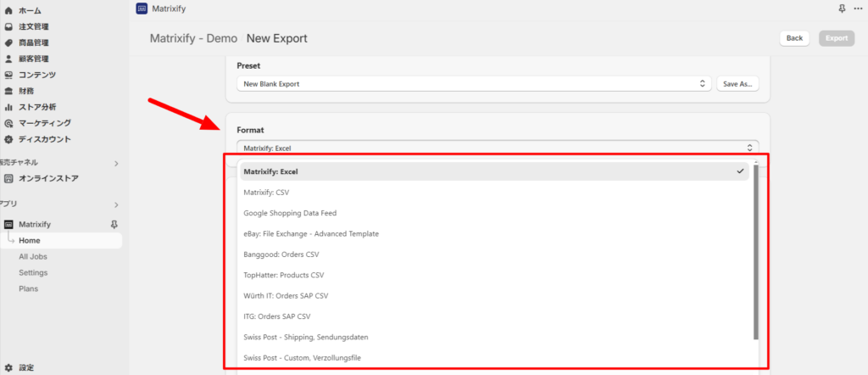Go to Matrixify Home sidebar item
Image resolution: width=868 pixels, height=375 pixels.
[x=61, y=240]
